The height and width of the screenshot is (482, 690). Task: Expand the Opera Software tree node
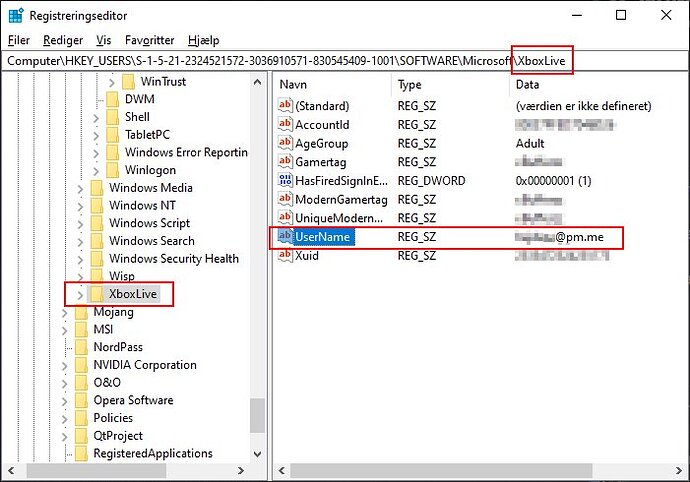[64, 400]
